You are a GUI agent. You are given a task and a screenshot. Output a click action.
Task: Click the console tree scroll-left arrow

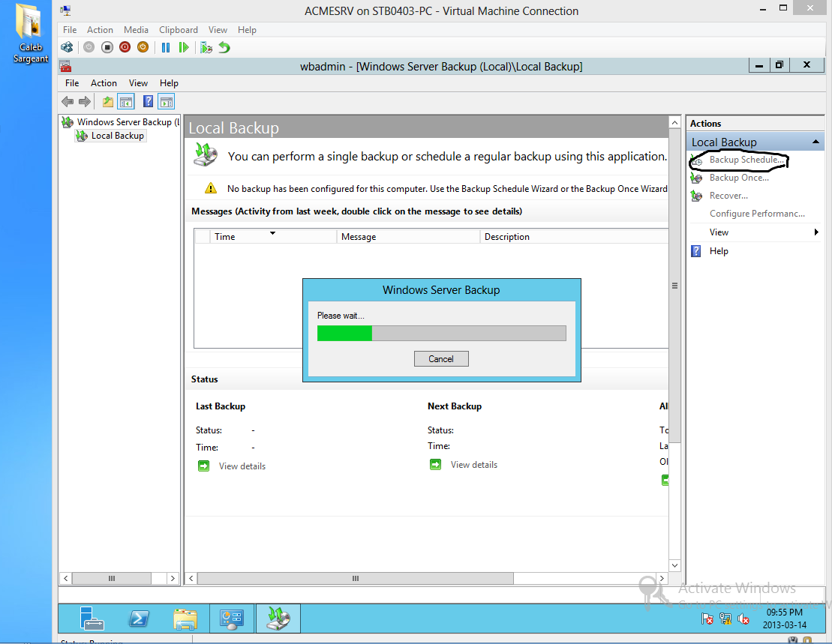pyautogui.click(x=66, y=578)
